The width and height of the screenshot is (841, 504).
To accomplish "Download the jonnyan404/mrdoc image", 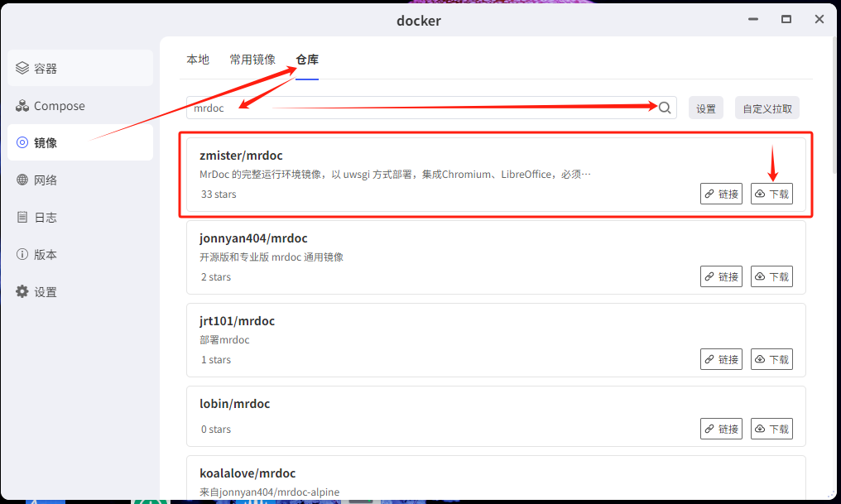I will pyautogui.click(x=771, y=276).
